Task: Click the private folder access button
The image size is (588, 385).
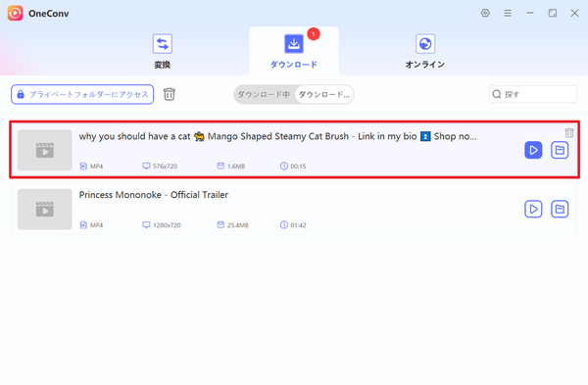Action: (x=82, y=94)
